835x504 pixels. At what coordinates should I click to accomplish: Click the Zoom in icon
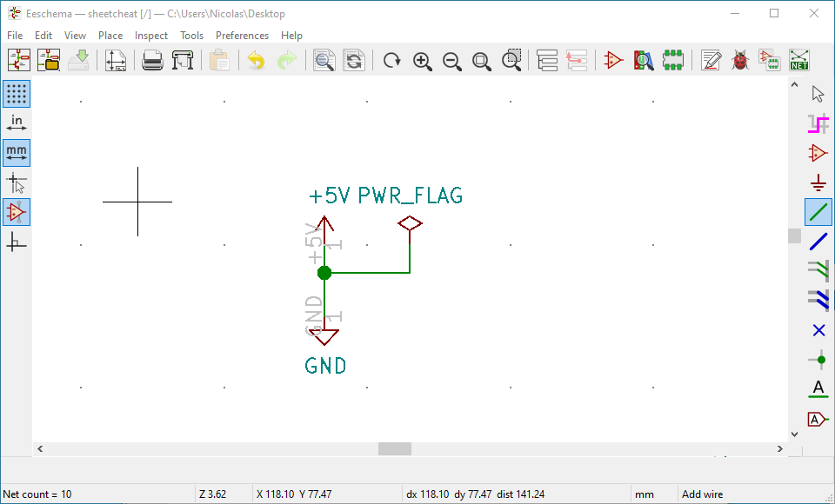pyautogui.click(x=422, y=60)
